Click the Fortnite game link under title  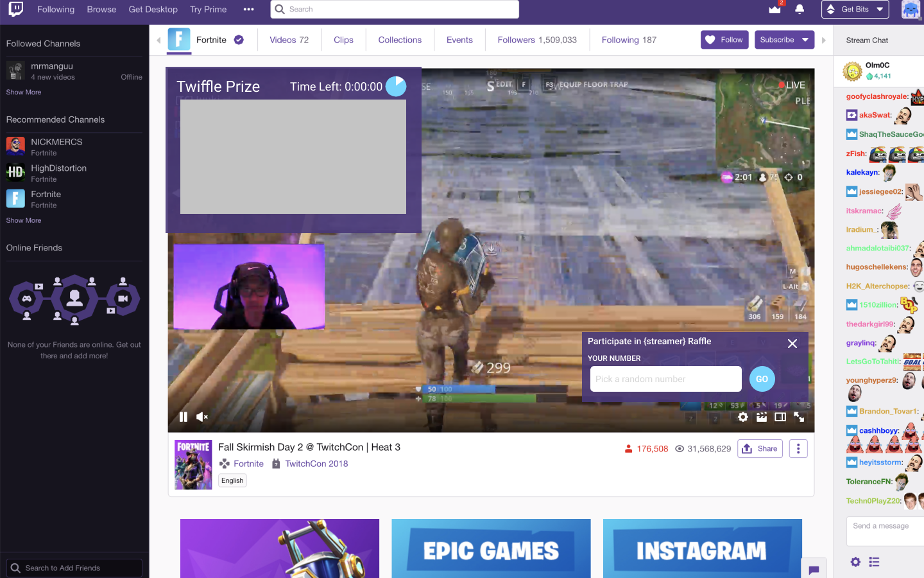pyautogui.click(x=248, y=464)
